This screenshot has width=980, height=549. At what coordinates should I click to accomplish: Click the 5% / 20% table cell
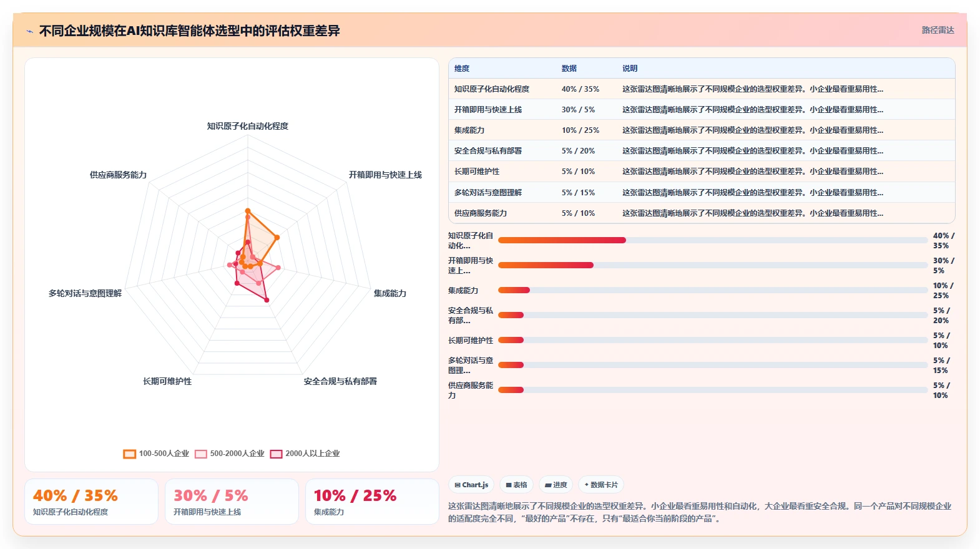[578, 151]
